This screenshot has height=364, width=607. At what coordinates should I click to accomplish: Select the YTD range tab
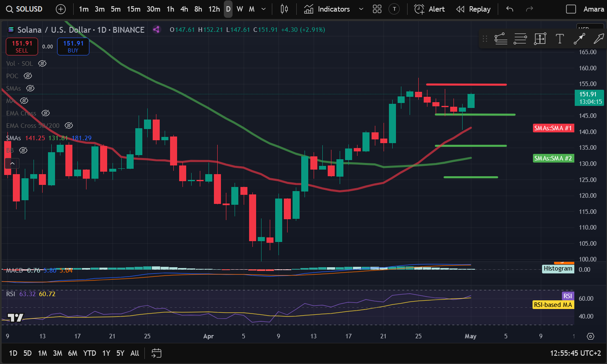[x=89, y=353]
